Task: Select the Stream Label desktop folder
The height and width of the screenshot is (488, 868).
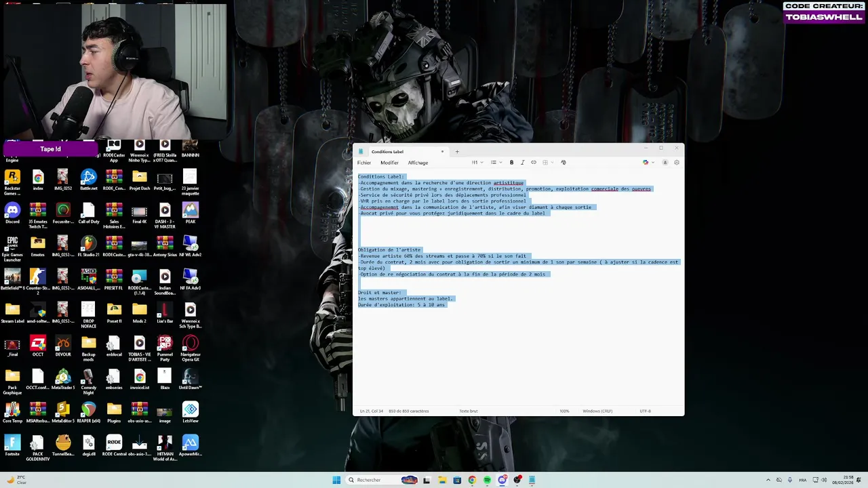Action: (12, 313)
